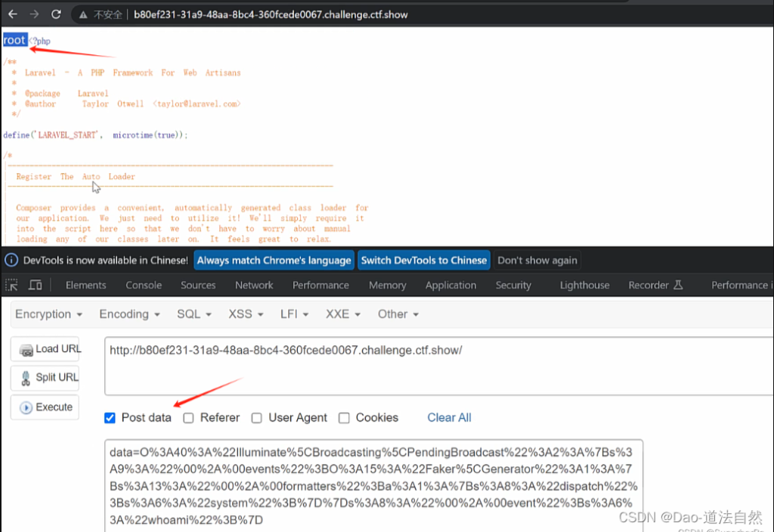Click the DevTools info icon in the notification bar

click(x=11, y=260)
